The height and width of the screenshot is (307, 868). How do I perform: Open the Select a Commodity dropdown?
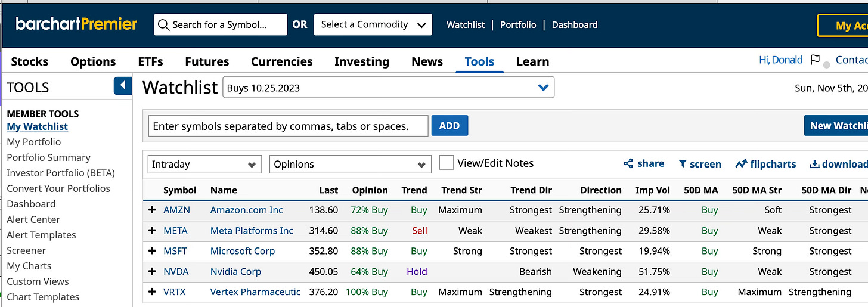coord(373,25)
